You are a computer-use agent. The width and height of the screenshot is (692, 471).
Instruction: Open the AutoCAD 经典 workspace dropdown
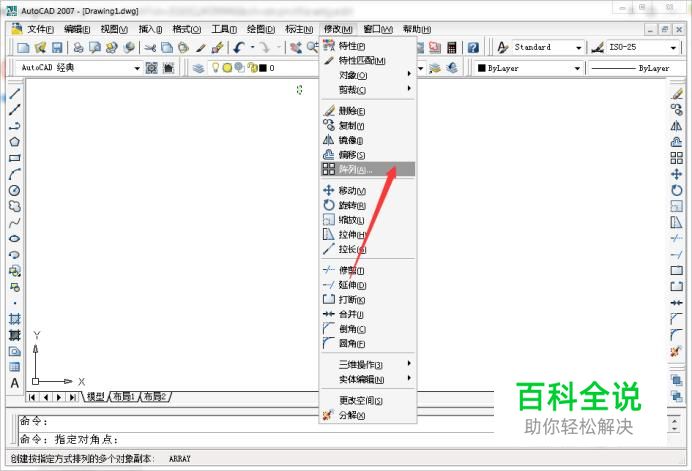[137, 68]
